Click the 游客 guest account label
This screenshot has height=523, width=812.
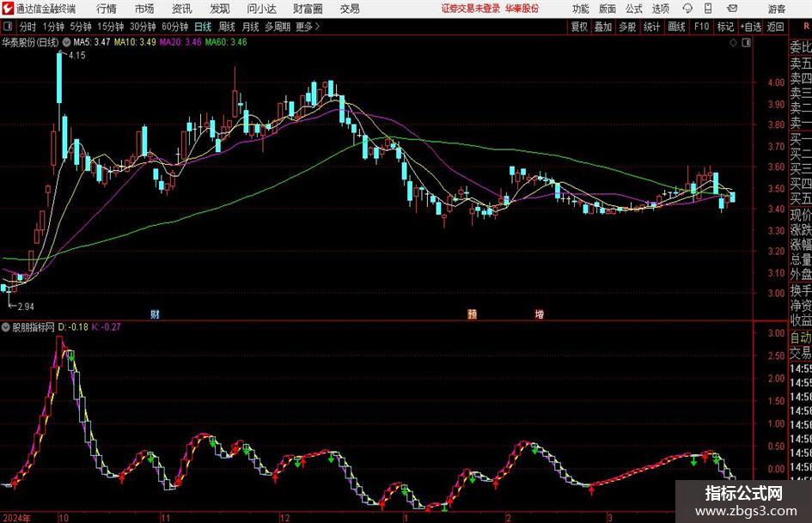(777, 9)
